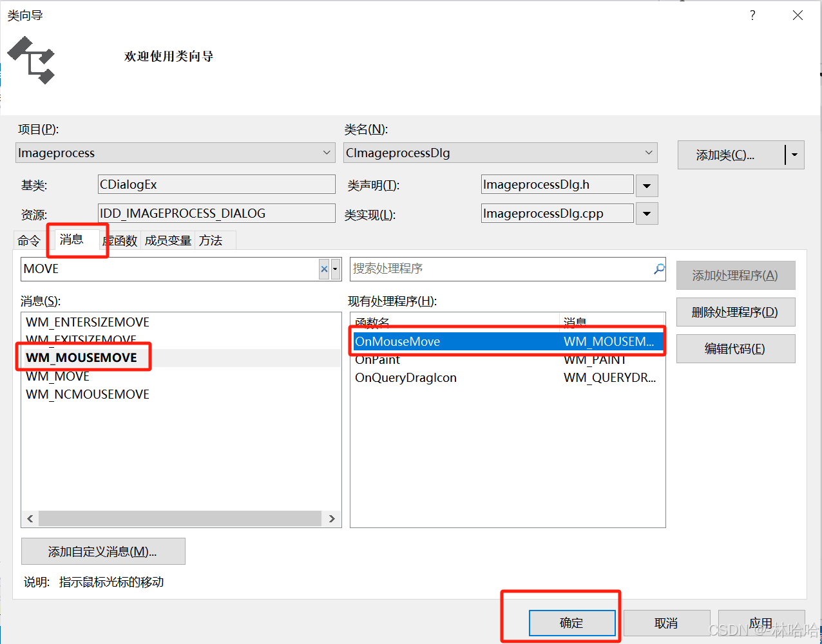Switch to the 虚函数 tab

pyautogui.click(x=120, y=240)
